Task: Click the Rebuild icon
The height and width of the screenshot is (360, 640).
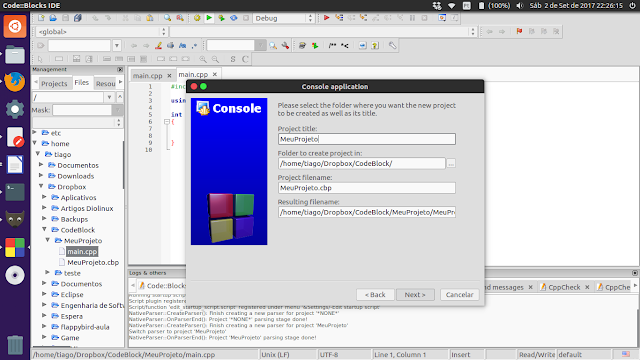Action: (233, 18)
